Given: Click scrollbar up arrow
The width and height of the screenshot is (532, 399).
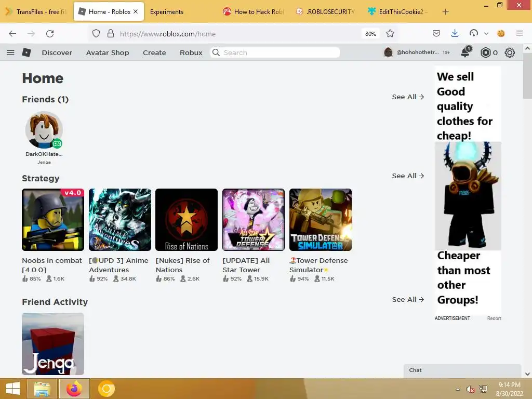Looking at the screenshot, I should pyautogui.click(x=527, y=48).
